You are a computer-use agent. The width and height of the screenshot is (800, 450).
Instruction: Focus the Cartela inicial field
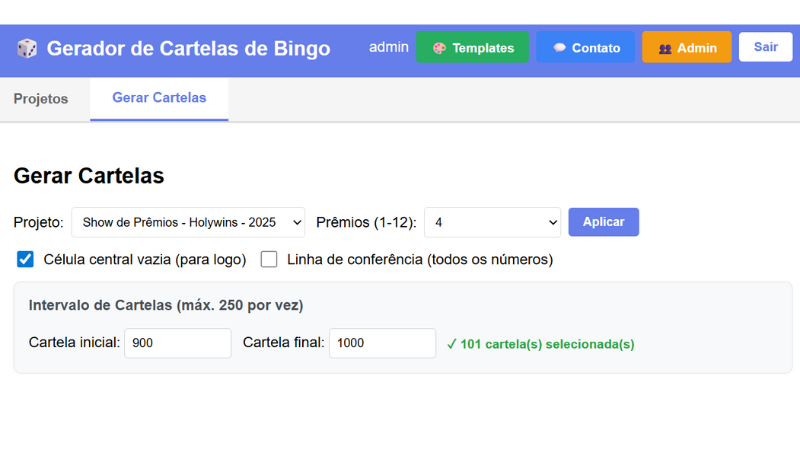[x=178, y=343]
